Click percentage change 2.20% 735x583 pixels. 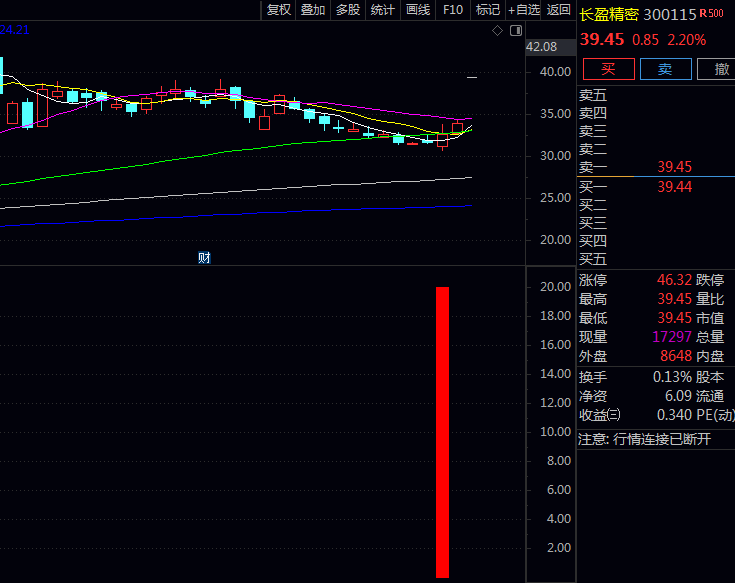(686, 40)
